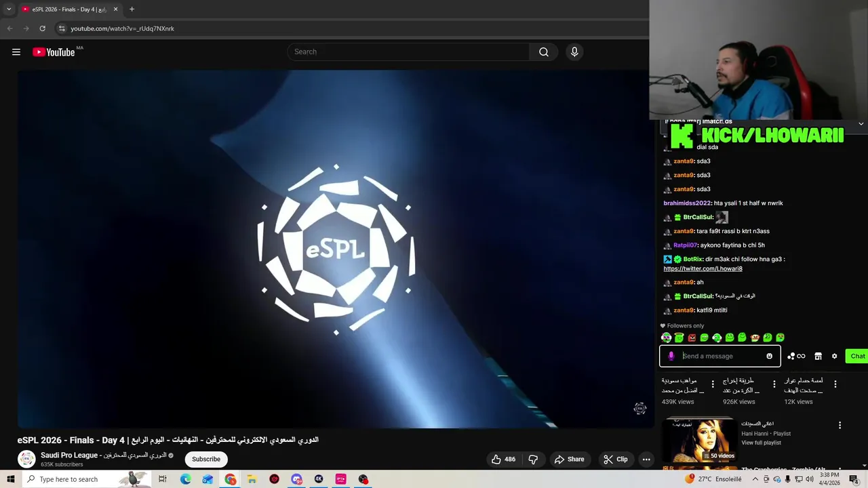Open Chrome from the taskbar
This screenshot has width=868, height=488.
pos(231,479)
